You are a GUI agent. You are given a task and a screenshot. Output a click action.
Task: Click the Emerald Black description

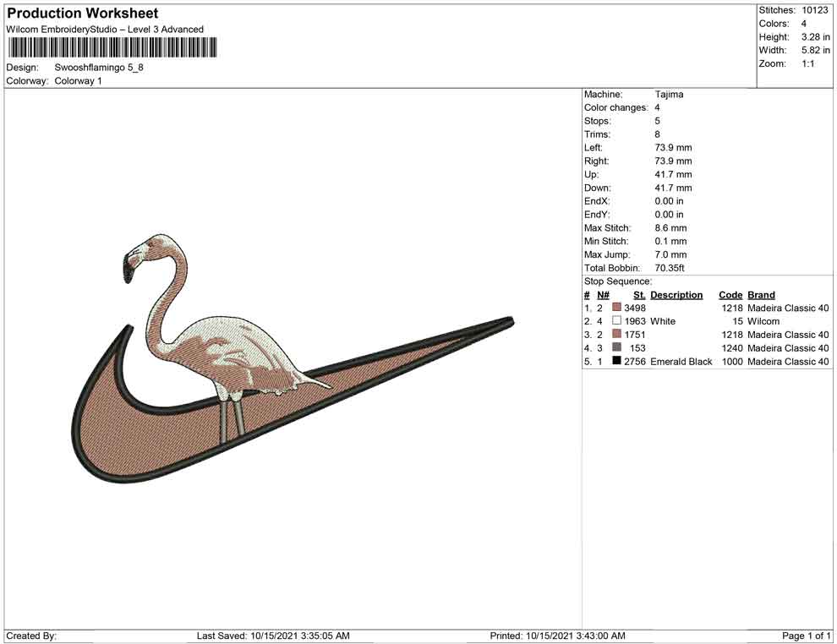point(681,361)
